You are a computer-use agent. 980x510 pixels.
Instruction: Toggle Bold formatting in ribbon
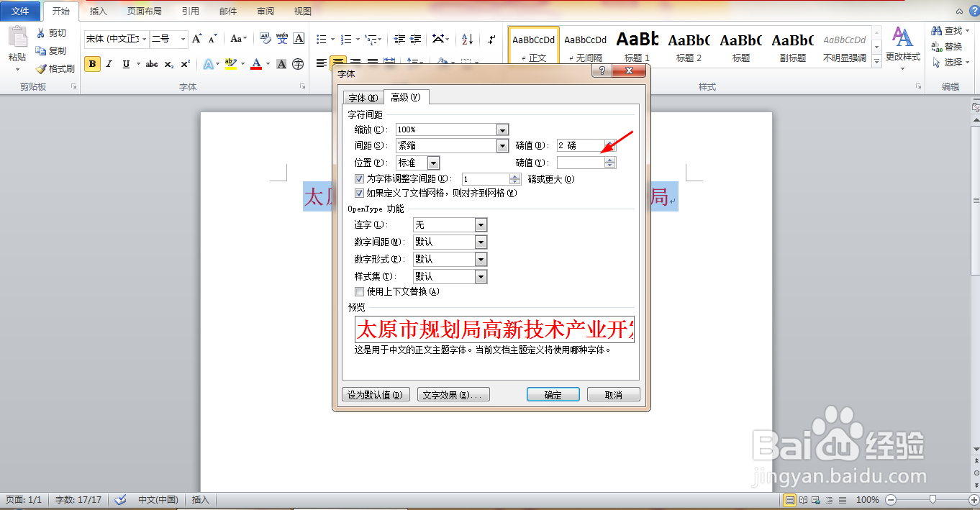tap(92, 64)
